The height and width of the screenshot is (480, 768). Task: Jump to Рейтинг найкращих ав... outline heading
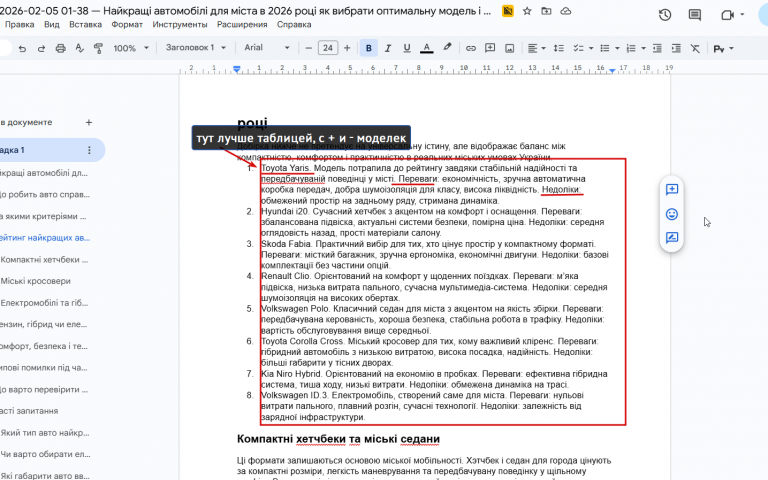click(x=45, y=238)
